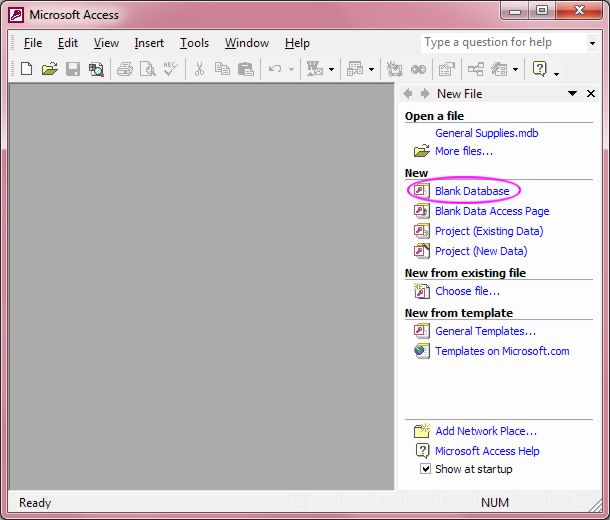Click the Forward arrow in New File pane
Image resolution: width=610 pixels, height=520 pixels.
(425, 93)
